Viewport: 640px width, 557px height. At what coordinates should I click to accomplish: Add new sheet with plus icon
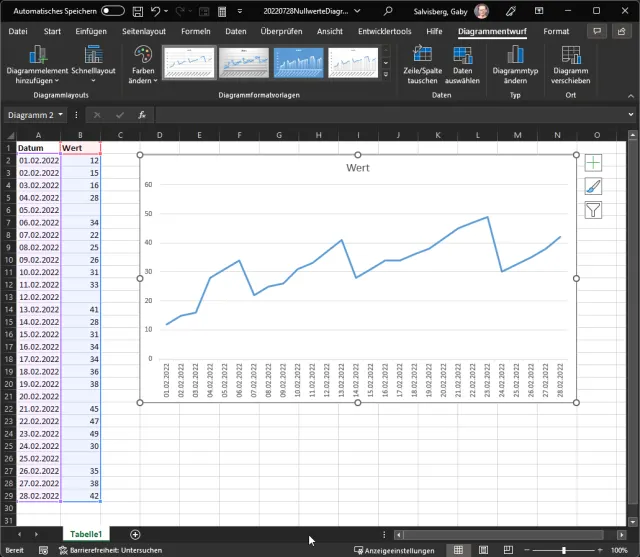point(135,535)
